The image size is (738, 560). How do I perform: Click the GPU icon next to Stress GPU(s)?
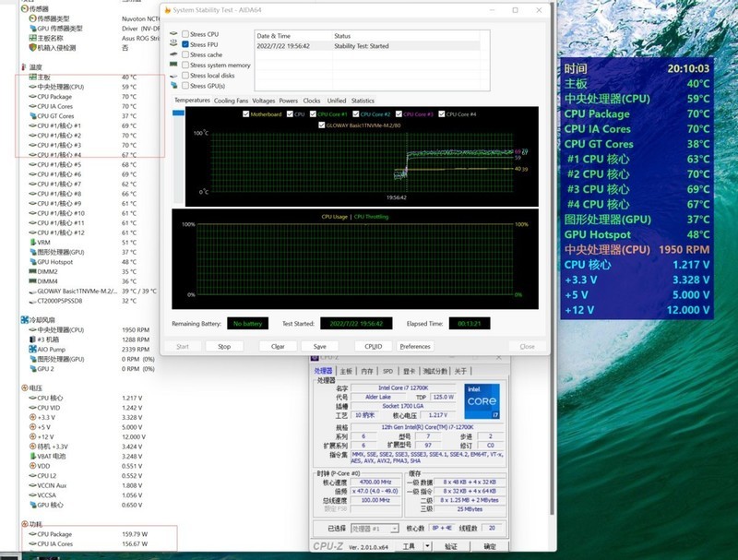(173, 86)
